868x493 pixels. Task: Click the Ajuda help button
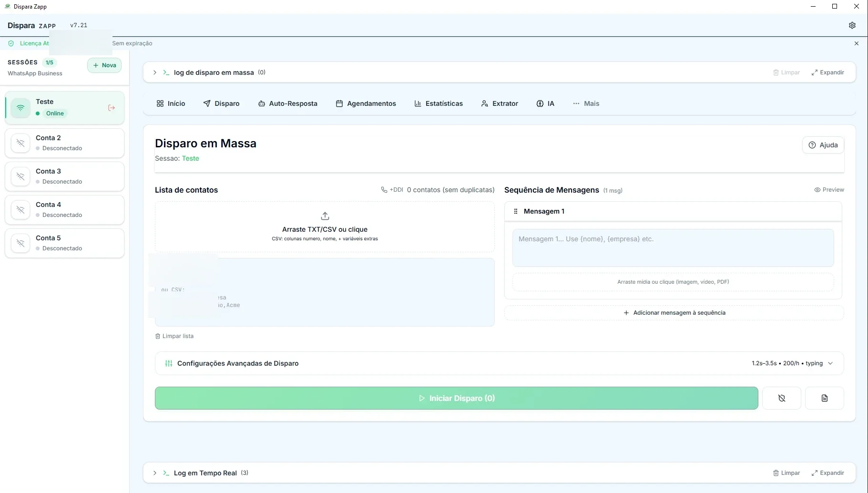coord(823,145)
